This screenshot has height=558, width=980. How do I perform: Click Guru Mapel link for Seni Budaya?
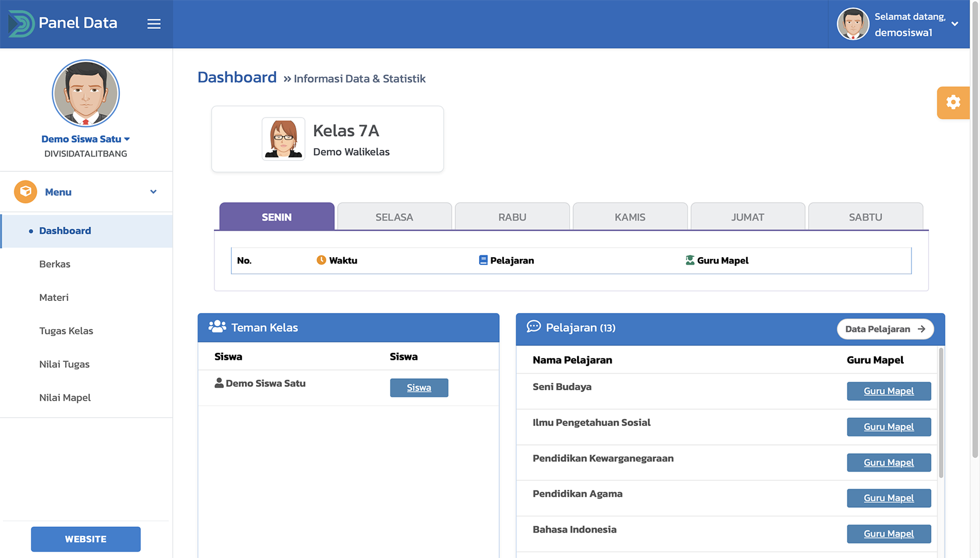[x=888, y=391]
